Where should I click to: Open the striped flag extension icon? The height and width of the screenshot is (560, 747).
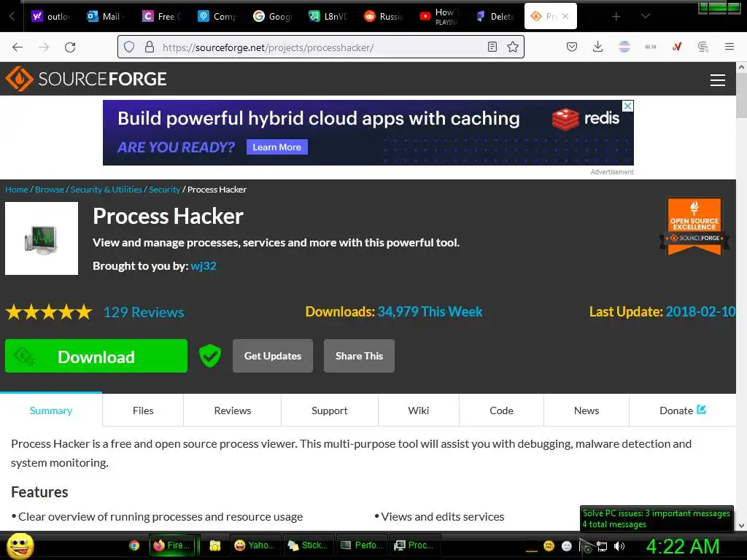pos(624,47)
